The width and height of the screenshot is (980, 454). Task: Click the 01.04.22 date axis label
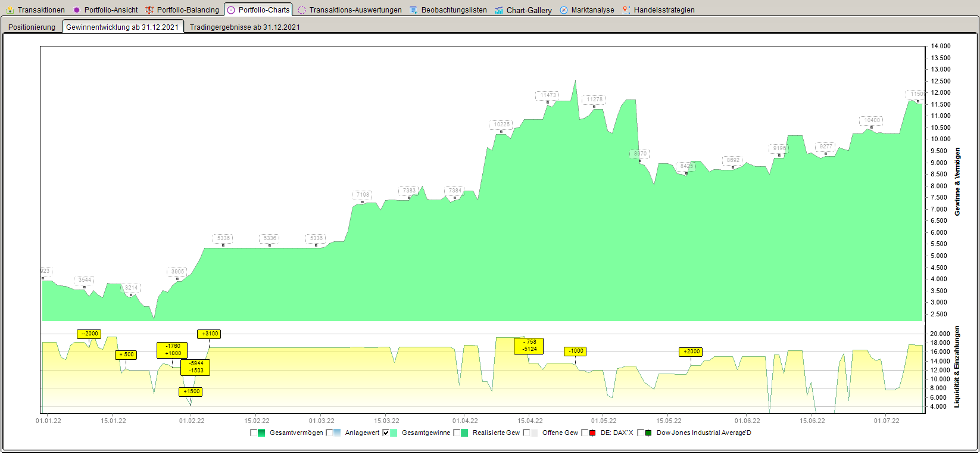465,421
